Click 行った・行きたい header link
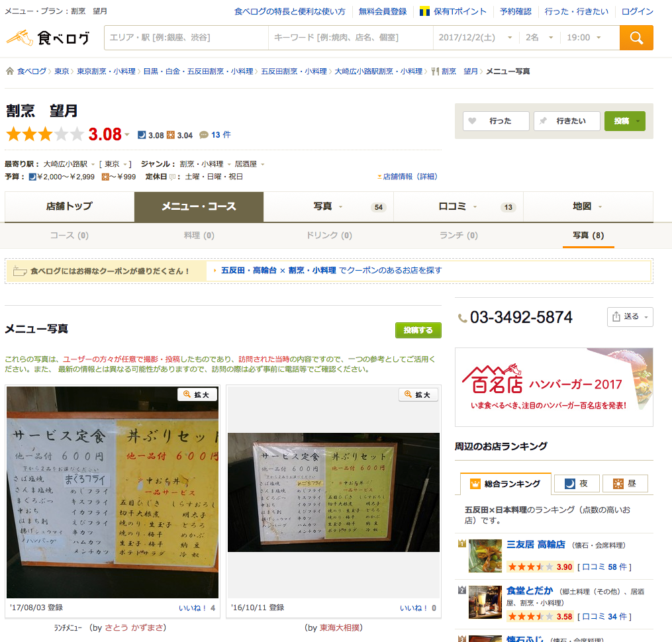The width and height of the screenshot is (672, 642). pyautogui.click(x=576, y=11)
